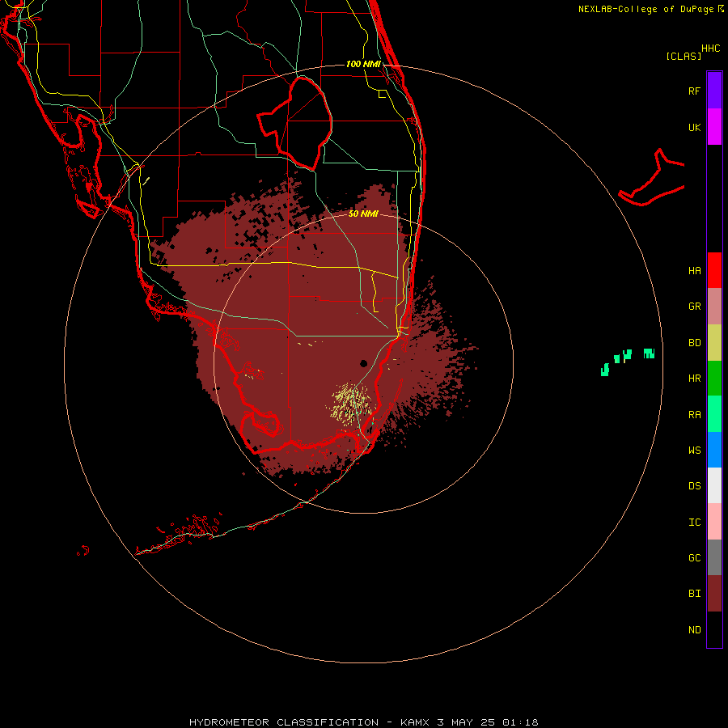This screenshot has height=728, width=728.
Task: Click the BD legend label
Action: 694,343
